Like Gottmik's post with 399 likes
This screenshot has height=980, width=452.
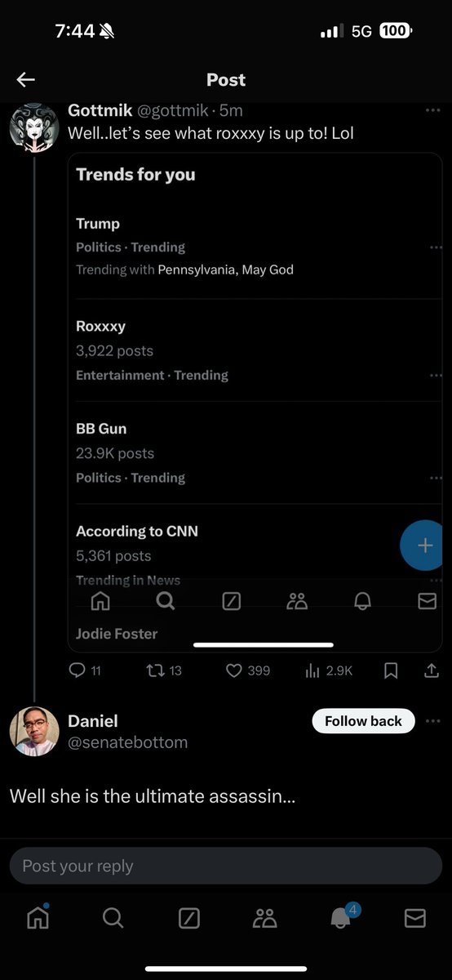coord(247,670)
